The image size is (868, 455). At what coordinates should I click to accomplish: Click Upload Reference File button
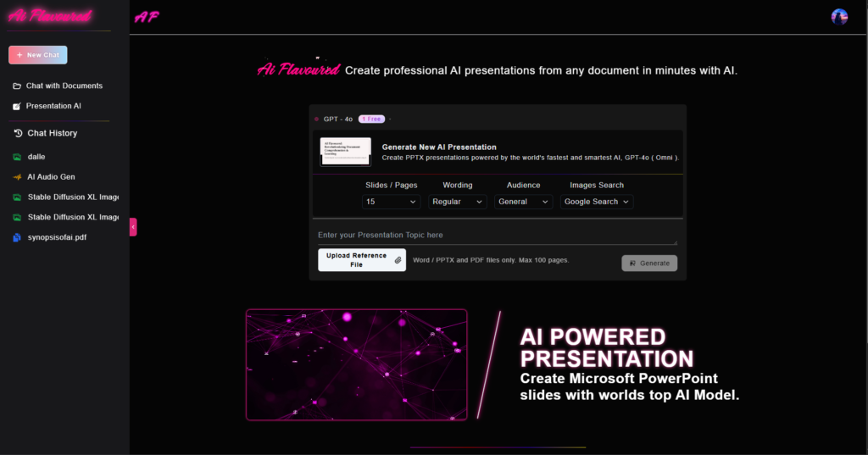click(361, 260)
